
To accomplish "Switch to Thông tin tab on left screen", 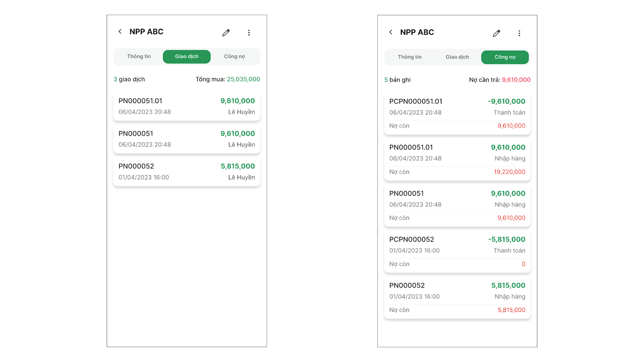I will click(139, 57).
